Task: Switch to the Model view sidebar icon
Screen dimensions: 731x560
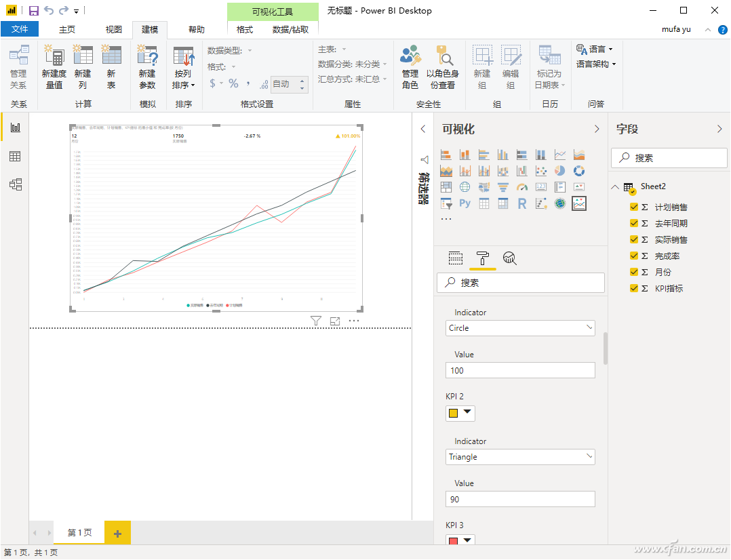Action: [15, 184]
